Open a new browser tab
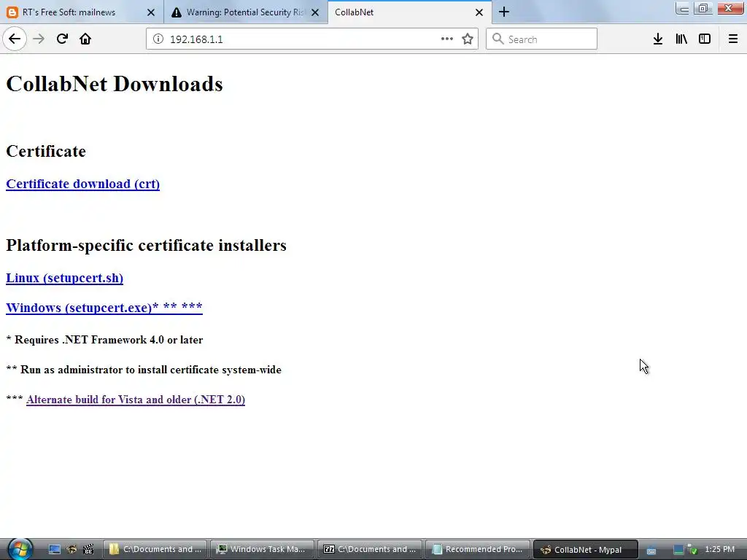The image size is (747, 560). [504, 12]
